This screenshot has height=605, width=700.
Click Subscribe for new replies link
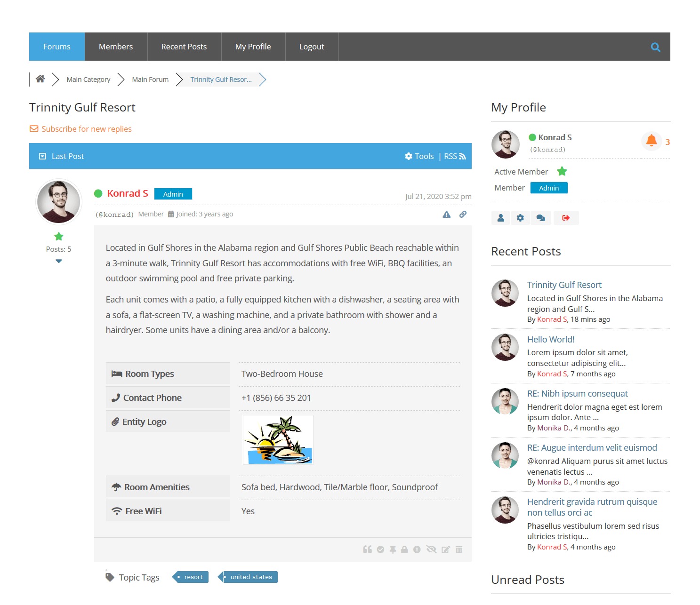(86, 129)
